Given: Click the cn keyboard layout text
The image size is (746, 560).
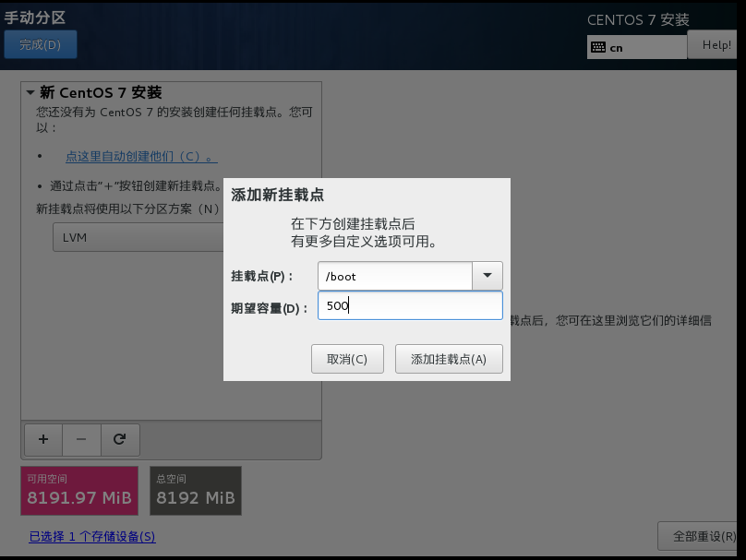Looking at the screenshot, I should [x=616, y=47].
